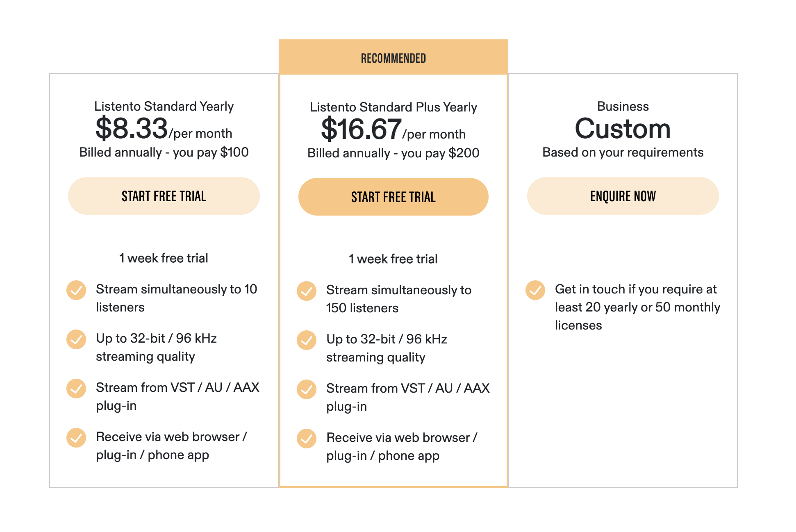Click the Recommended banner
The height and width of the screenshot is (532, 796).
393,57
